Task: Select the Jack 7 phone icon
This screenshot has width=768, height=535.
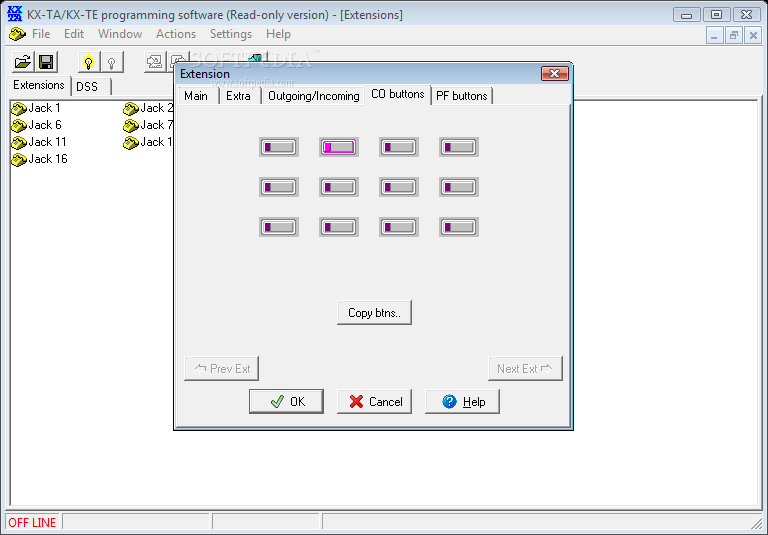Action: [131, 125]
